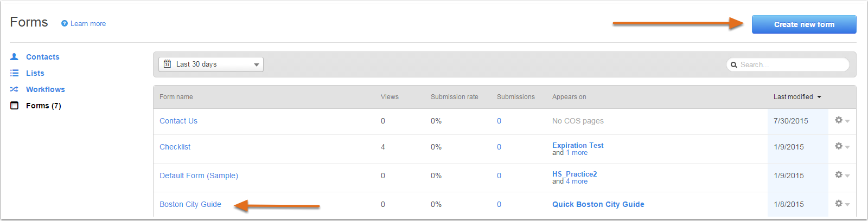Sort table by Submission rate header

pyautogui.click(x=455, y=97)
